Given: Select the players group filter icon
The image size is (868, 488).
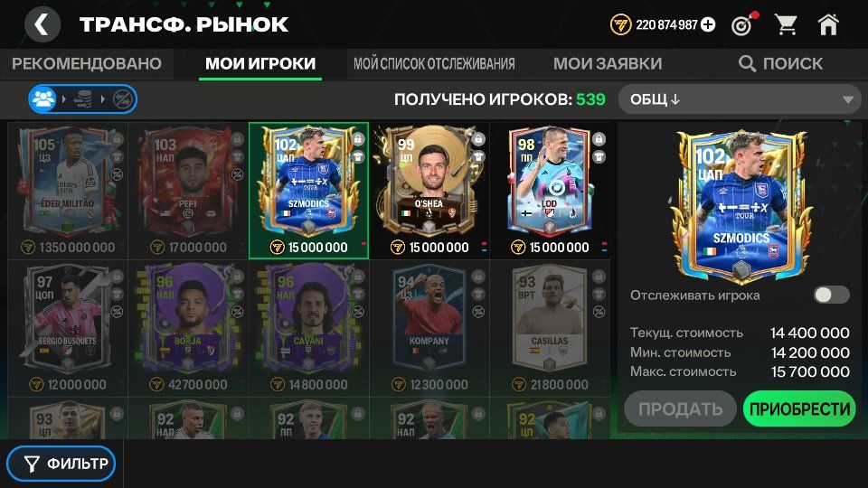Looking at the screenshot, I should click(x=43, y=99).
